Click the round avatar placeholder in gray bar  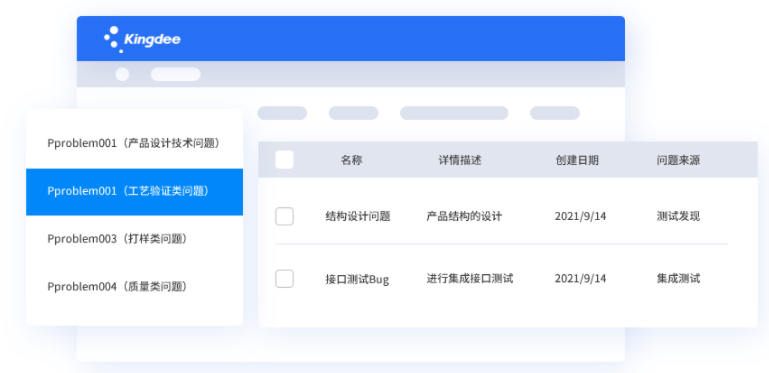(122, 74)
